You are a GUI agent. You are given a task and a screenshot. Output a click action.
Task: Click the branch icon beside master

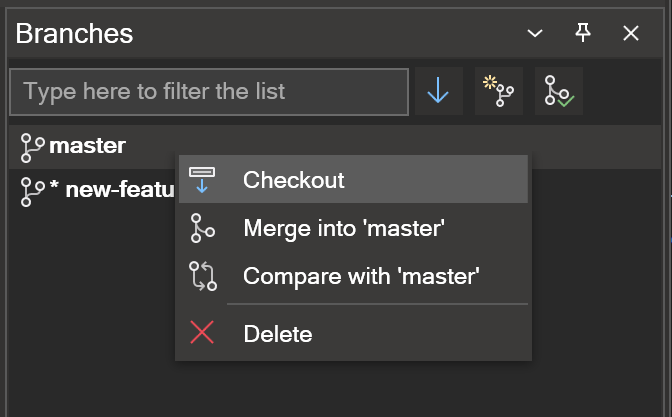point(33,148)
